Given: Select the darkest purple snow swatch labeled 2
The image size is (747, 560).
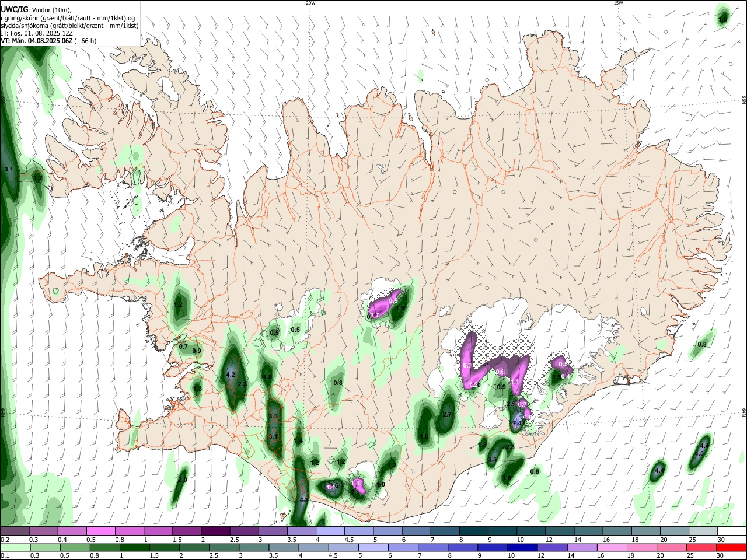Looking at the screenshot, I should (x=215, y=531).
